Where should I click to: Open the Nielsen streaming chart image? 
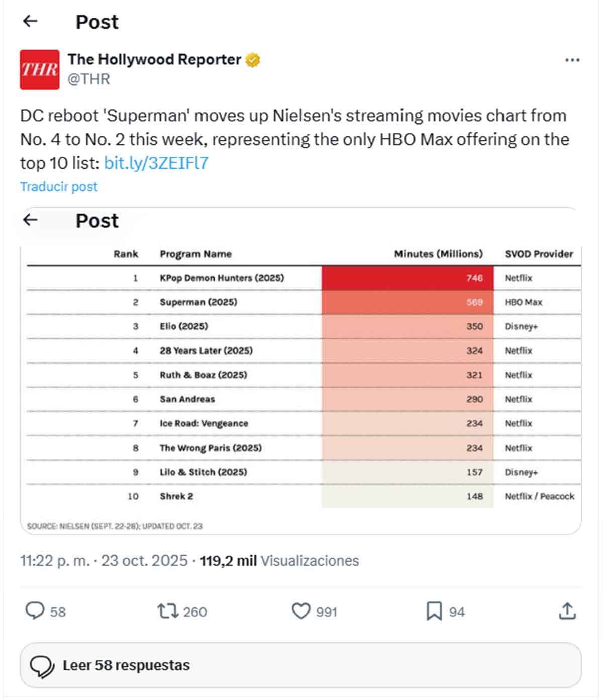300,382
